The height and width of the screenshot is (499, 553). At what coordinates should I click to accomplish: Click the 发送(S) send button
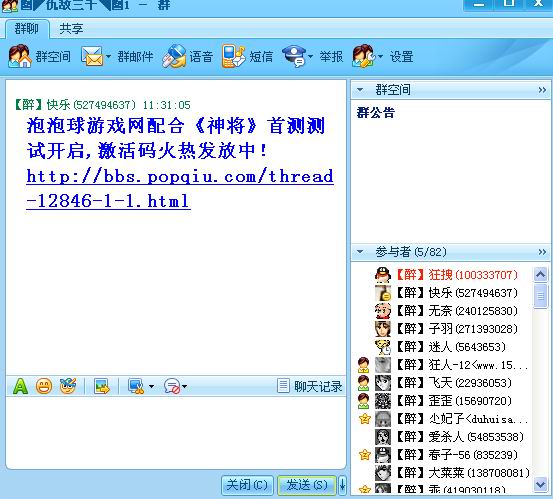point(306,485)
